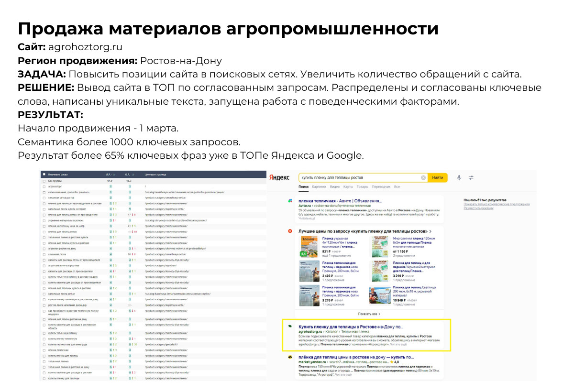Open 'Купить пленку для теплицы в Ростове-на-Дону' result

point(351,327)
